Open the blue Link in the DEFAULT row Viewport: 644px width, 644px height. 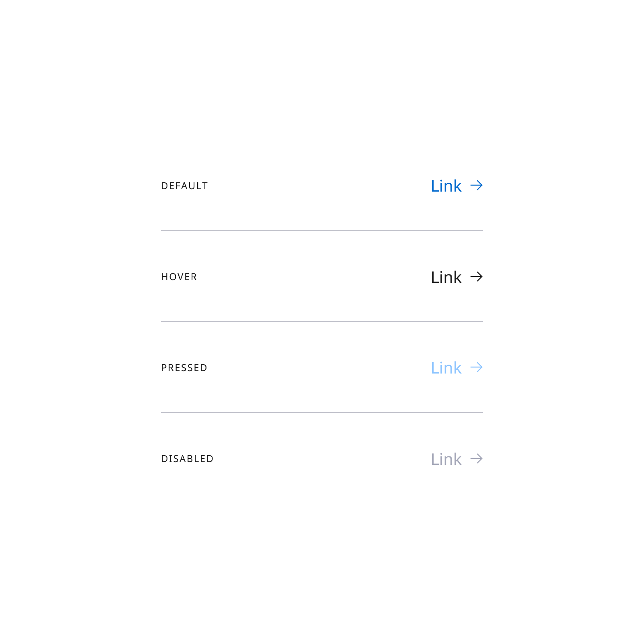tap(446, 186)
